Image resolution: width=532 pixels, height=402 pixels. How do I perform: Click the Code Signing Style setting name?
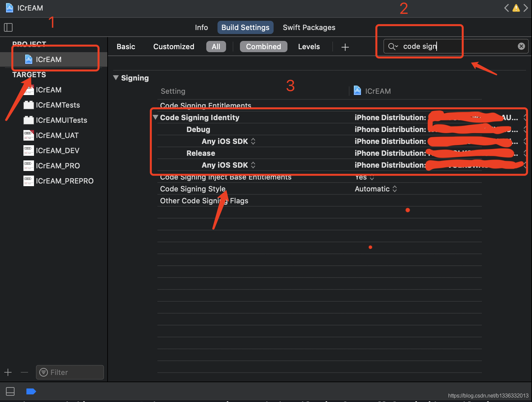(193, 189)
